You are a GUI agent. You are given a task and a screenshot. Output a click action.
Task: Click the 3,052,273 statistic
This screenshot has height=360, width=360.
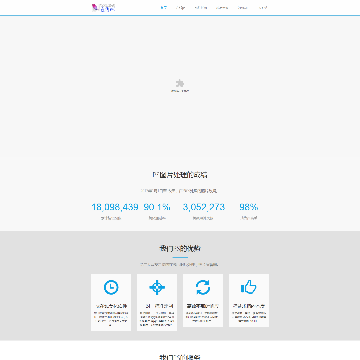point(203,207)
